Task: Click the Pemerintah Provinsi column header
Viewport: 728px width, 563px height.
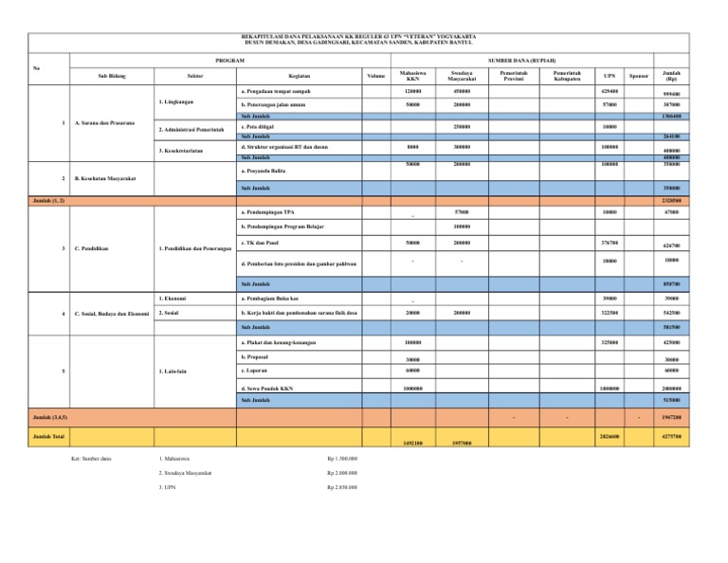Action: point(514,76)
